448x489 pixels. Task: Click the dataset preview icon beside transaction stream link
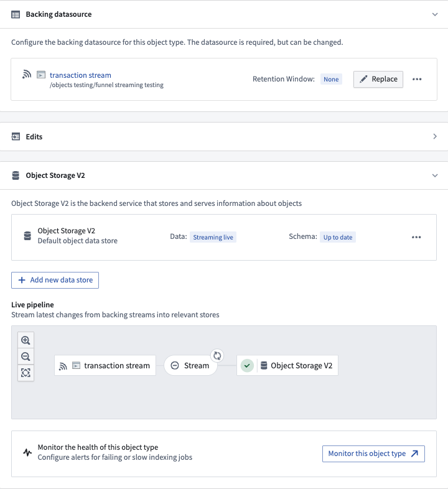tap(41, 75)
